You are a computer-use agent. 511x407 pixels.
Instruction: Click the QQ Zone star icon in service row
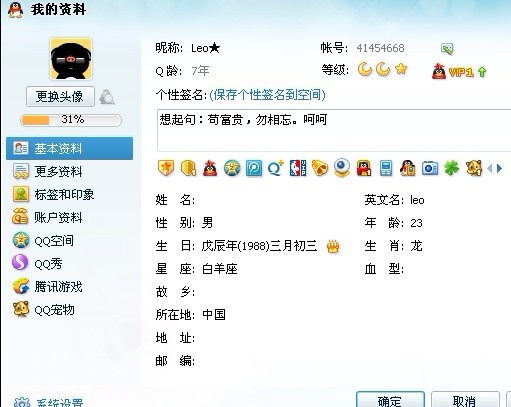pyautogui.click(x=232, y=168)
